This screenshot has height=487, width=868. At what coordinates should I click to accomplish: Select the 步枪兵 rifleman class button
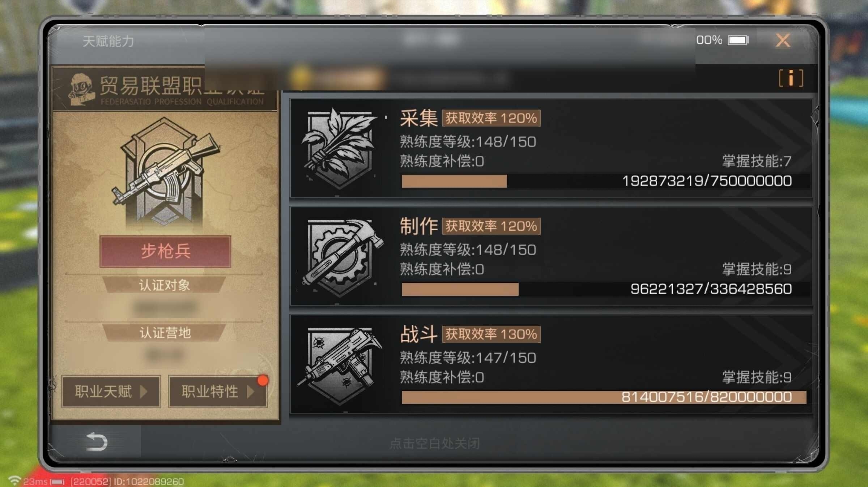click(x=165, y=252)
